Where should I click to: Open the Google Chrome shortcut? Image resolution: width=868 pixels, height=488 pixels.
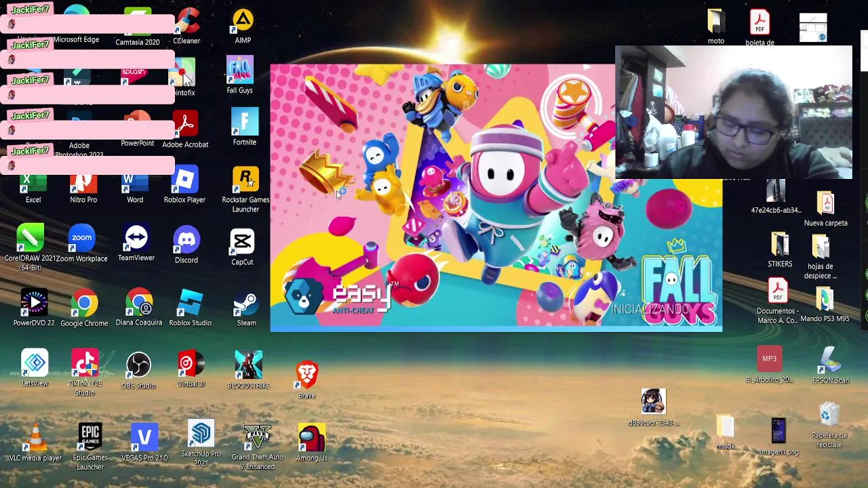[84, 309]
